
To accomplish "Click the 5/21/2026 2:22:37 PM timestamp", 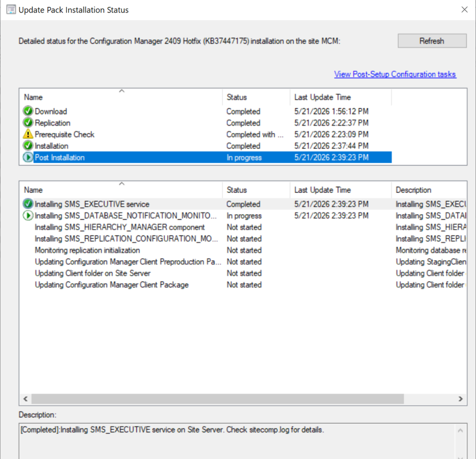I will pyautogui.click(x=331, y=123).
